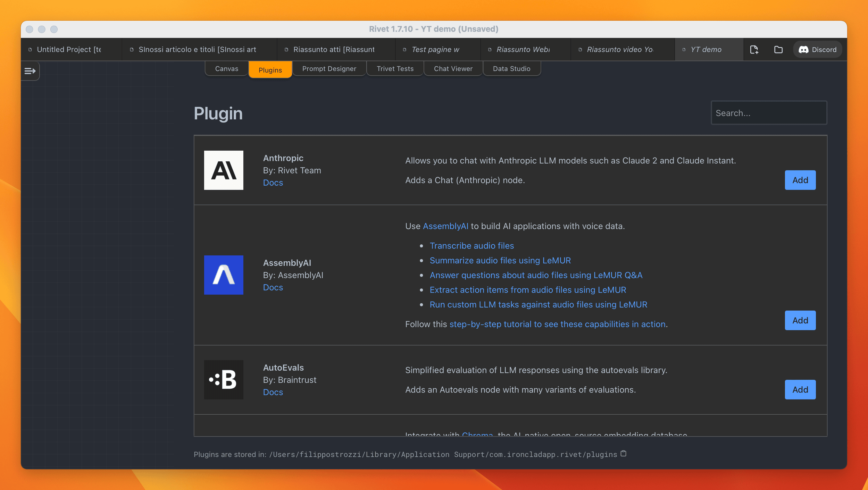
Task: Click the Plugin page heading
Action: pos(218,113)
